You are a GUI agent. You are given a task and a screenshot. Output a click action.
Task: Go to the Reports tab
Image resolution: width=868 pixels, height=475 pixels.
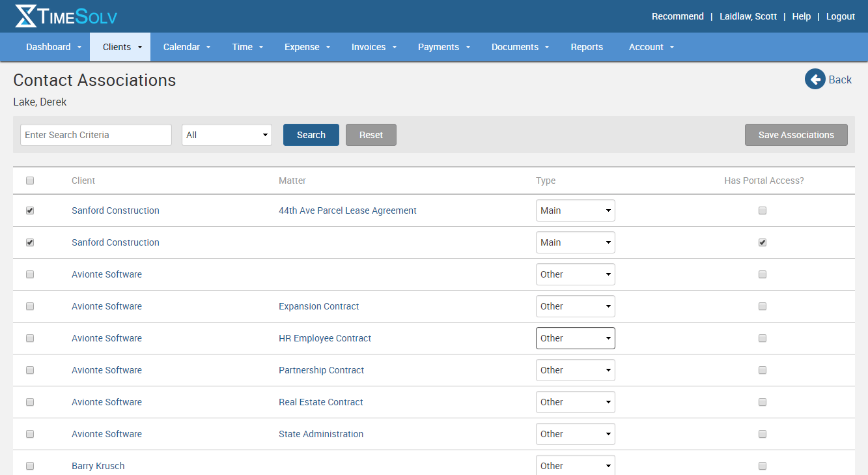587,47
